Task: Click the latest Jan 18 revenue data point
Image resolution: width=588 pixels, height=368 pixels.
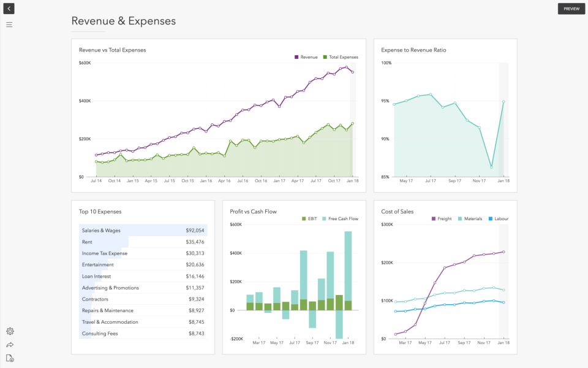Action: 353,72
